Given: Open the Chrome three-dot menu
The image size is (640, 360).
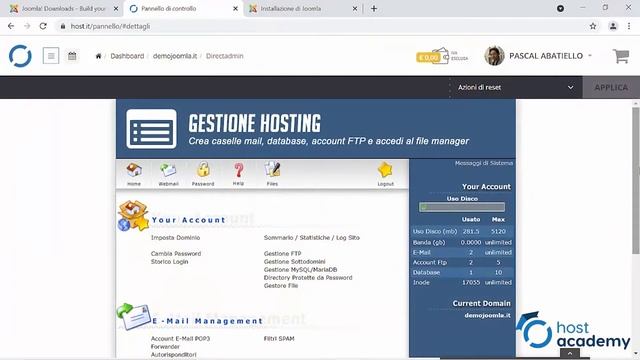Looking at the screenshot, I should point(629,26).
